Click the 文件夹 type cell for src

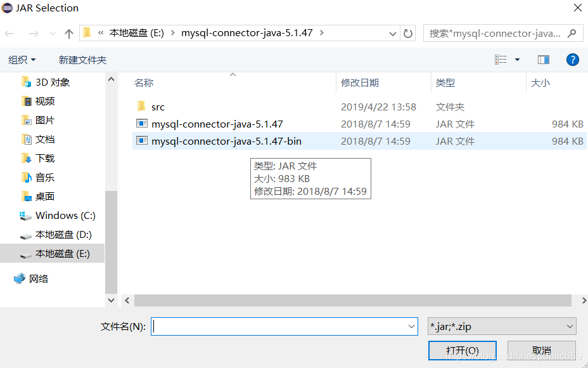tap(450, 107)
